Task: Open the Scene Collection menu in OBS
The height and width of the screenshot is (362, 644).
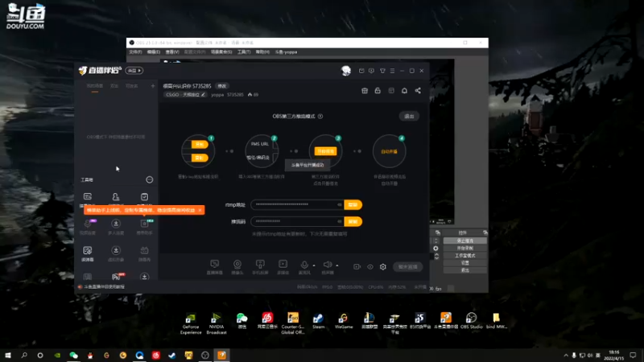Action: (221, 52)
